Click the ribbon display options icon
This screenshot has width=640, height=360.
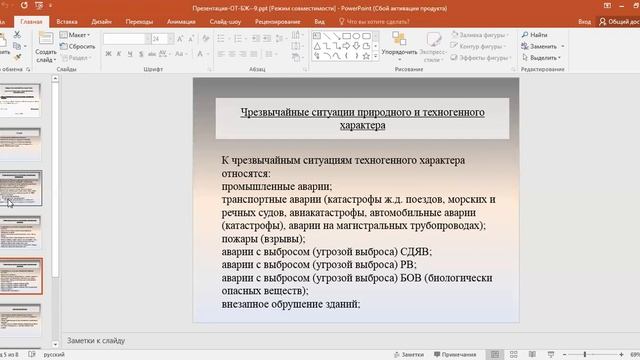(x=607, y=5)
